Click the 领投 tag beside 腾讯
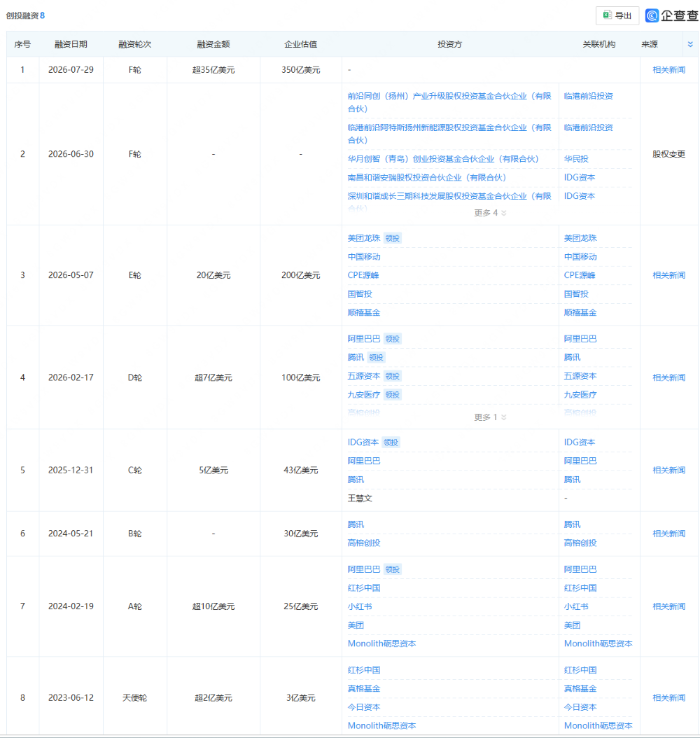 coord(376,358)
